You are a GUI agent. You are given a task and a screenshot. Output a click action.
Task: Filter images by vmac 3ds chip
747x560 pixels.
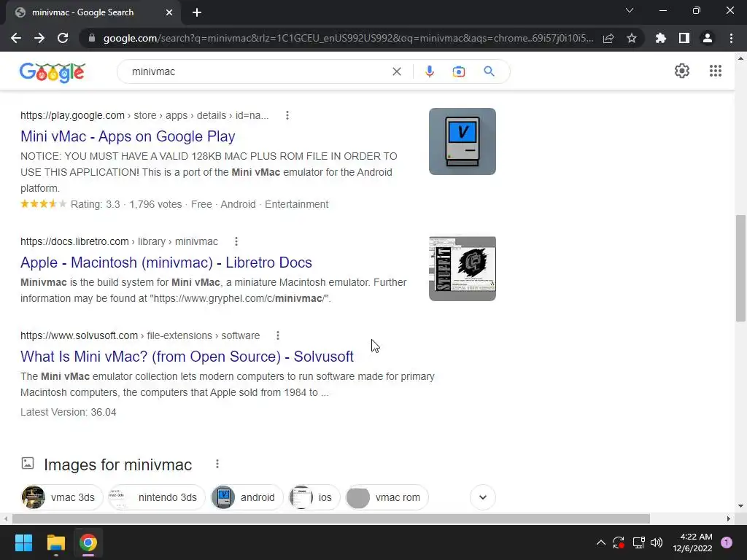(x=61, y=497)
